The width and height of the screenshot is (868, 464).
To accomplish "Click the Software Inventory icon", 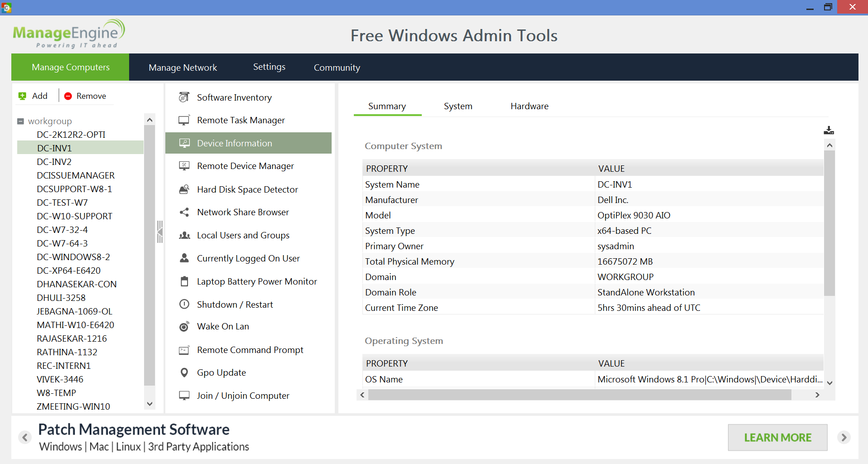I will (x=184, y=97).
